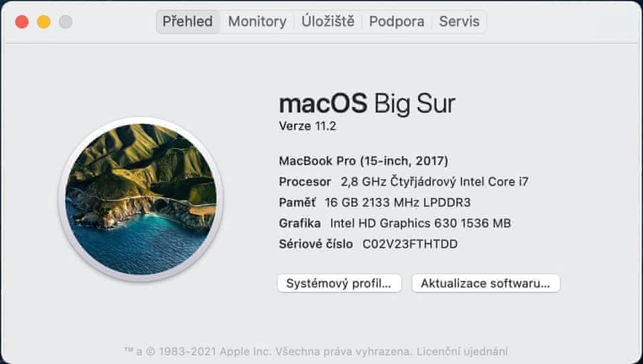Close the window with the red button
The image size is (643, 364).
[x=21, y=22]
